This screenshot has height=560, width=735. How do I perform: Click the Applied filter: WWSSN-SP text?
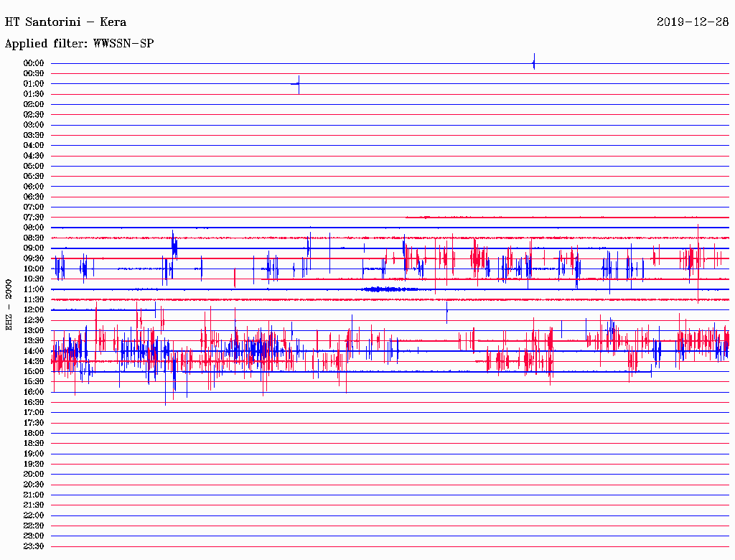pos(79,44)
